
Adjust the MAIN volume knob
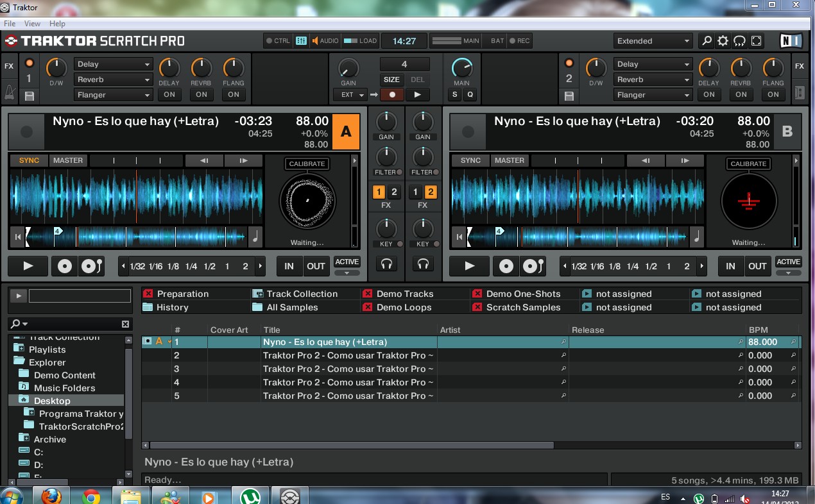(x=461, y=67)
